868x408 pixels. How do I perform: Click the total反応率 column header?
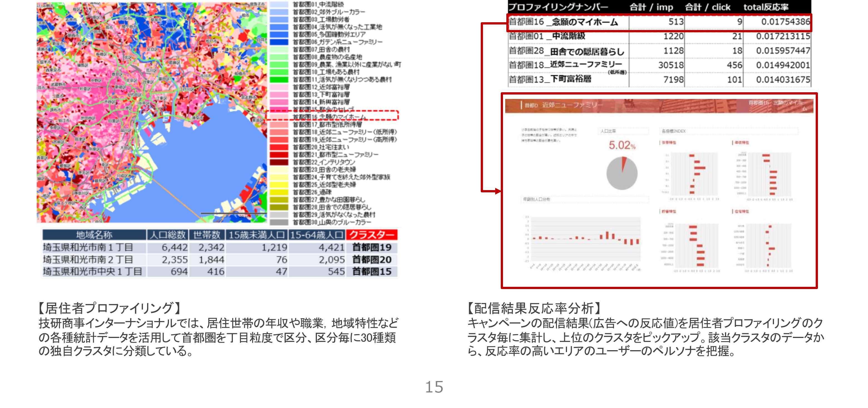pos(766,7)
